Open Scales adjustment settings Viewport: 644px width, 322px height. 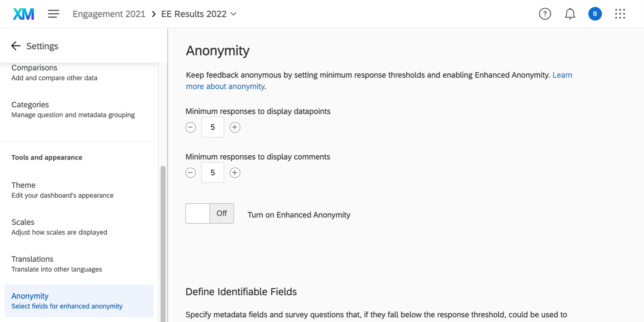(x=23, y=222)
